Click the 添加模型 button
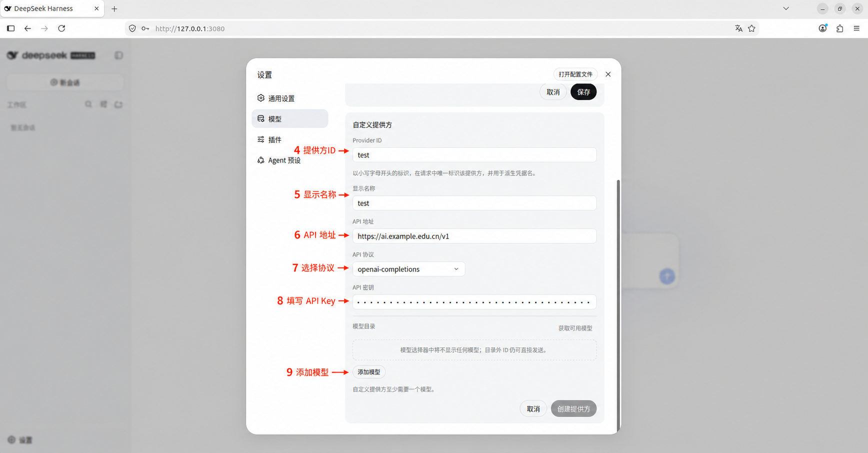Viewport: 868px width, 453px height. [369, 372]
